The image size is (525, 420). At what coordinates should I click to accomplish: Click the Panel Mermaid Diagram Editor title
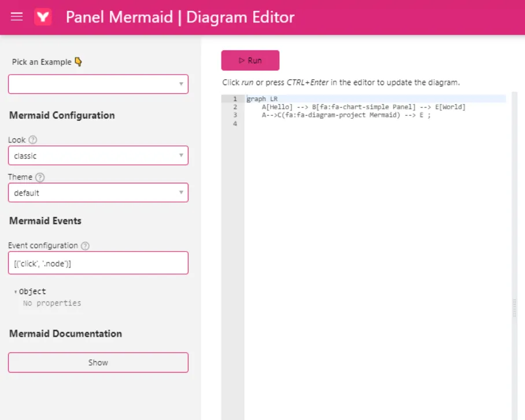point(180,17)
